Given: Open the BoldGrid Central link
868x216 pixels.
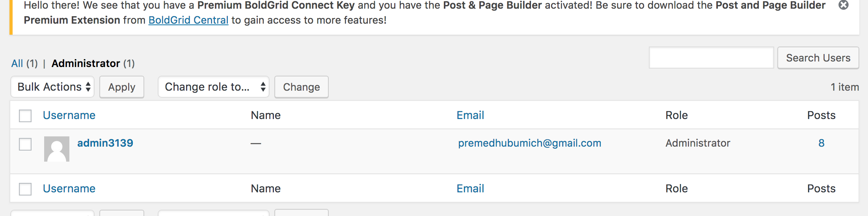Looking at the screenshot, I should (x=188, y=20).
